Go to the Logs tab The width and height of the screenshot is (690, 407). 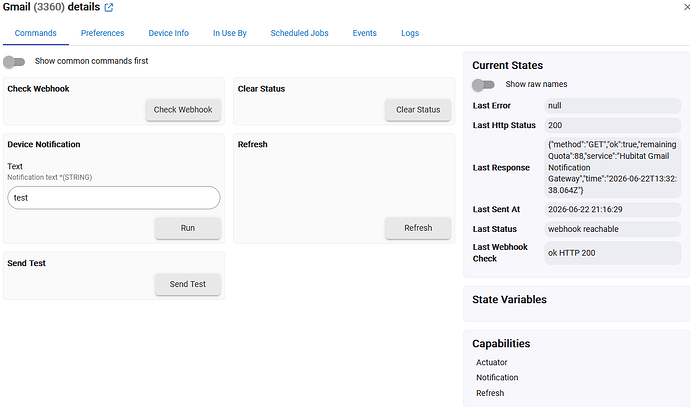[410, 33]
